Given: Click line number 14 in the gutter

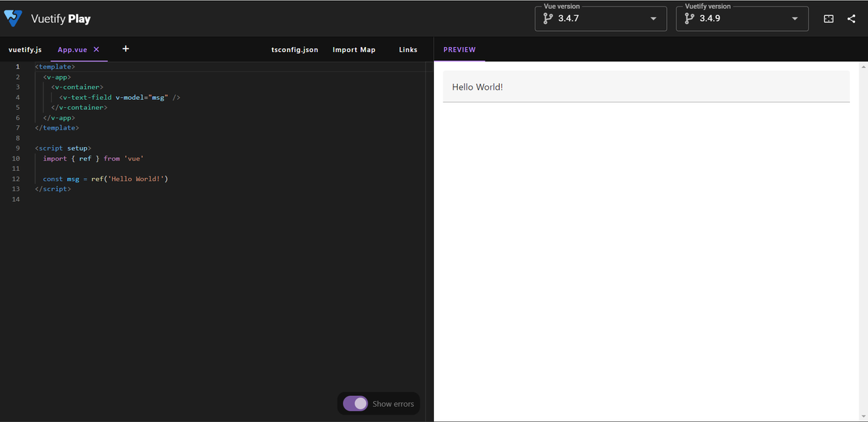Looking at the screenshot, I should point(16,199).
